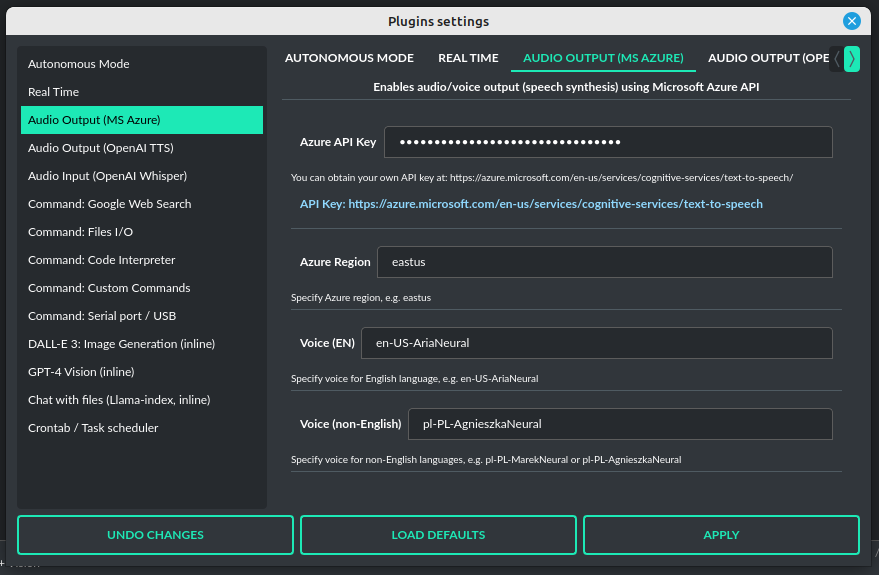Click the Apply button
879x575 pixels.
[x=721, y=535]
